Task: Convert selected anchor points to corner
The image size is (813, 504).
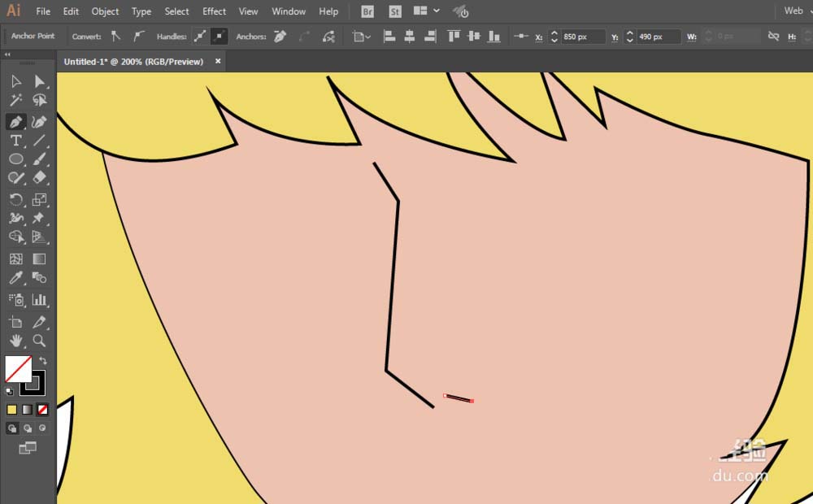Action: click(116, 37)
